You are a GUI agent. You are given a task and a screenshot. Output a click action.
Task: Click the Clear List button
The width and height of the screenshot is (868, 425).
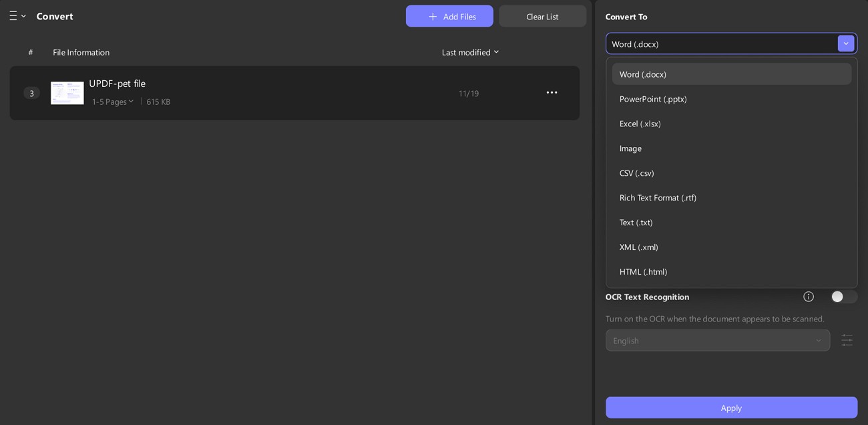coord(542,17)
